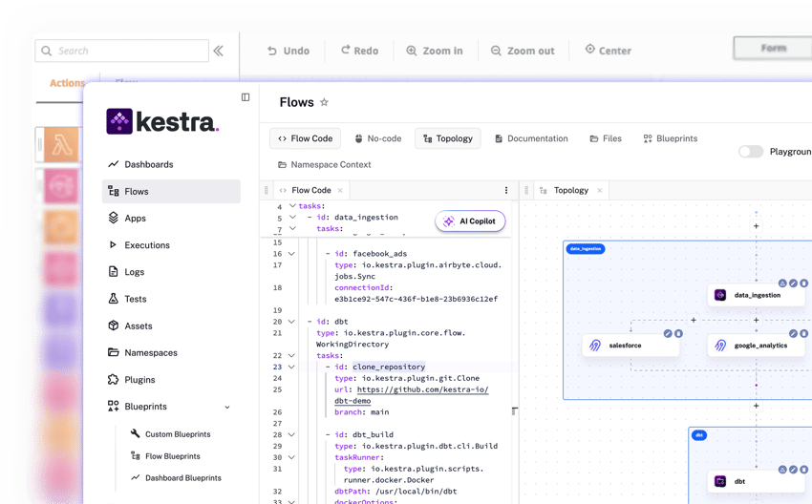Image resolution: width=812 pixels, height=504 pixels.
Task: Switch to the No-code tab
Action: pos(377,138)
